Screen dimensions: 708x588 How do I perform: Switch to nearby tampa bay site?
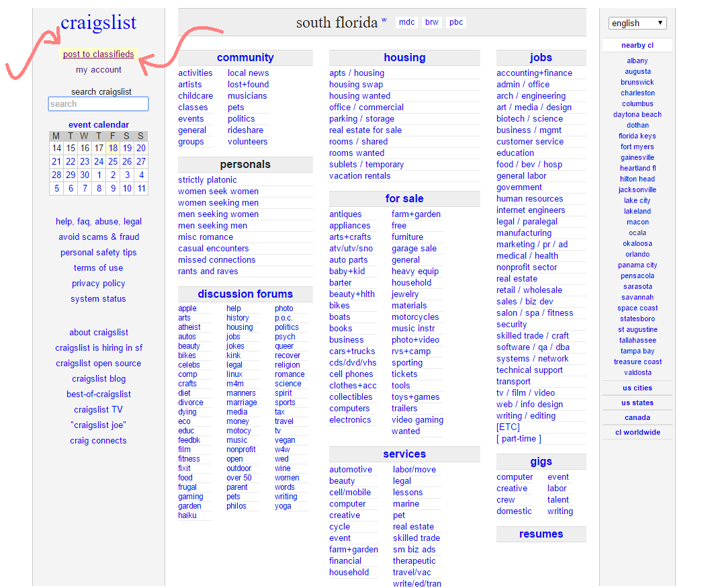(637, 351)
